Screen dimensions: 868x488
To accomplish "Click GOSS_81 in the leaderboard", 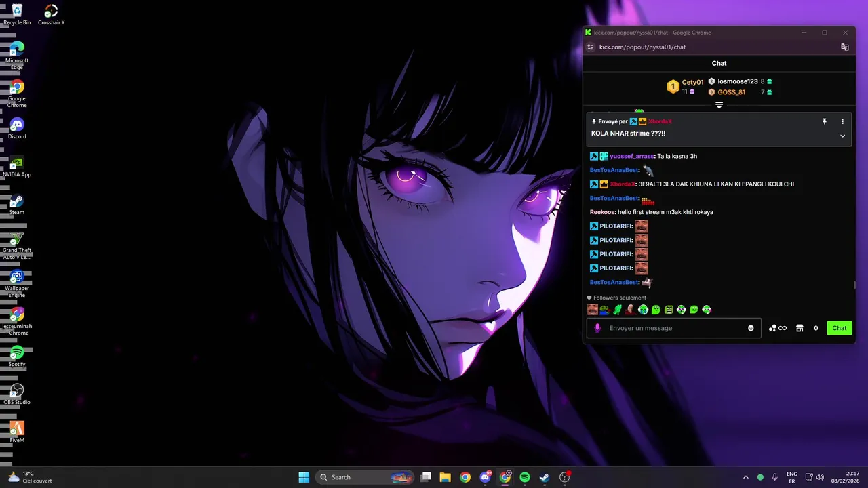I will tap(731, 92).
